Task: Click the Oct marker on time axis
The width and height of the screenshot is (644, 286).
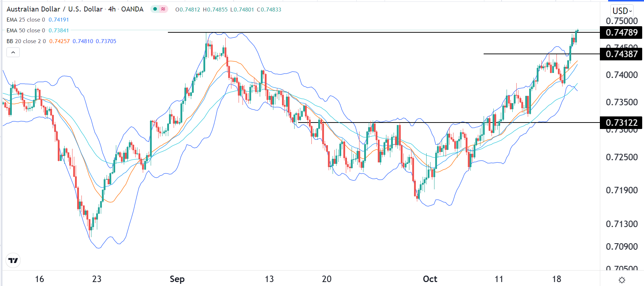Action: (x=430, y=279)
